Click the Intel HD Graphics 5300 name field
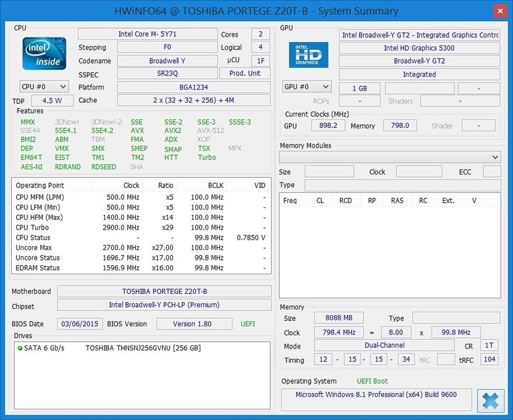Screen dimensions: 513x420 point(419,48)
